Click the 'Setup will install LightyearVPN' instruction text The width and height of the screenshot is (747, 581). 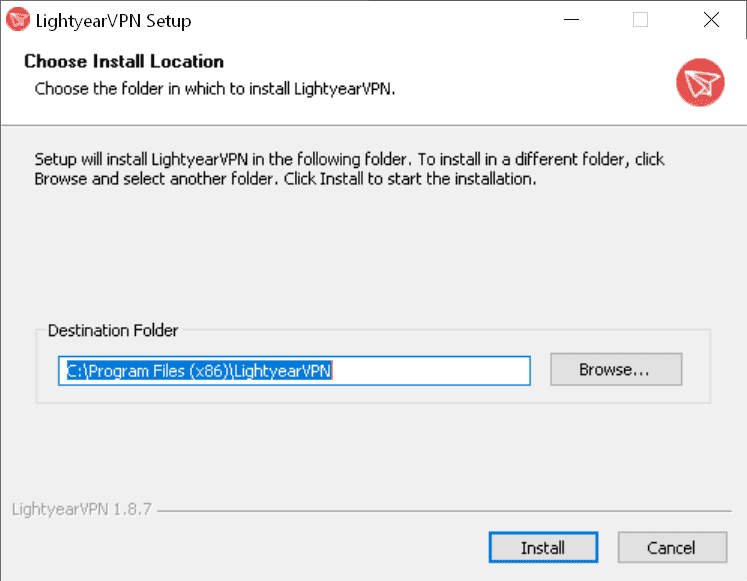point(349,169)
